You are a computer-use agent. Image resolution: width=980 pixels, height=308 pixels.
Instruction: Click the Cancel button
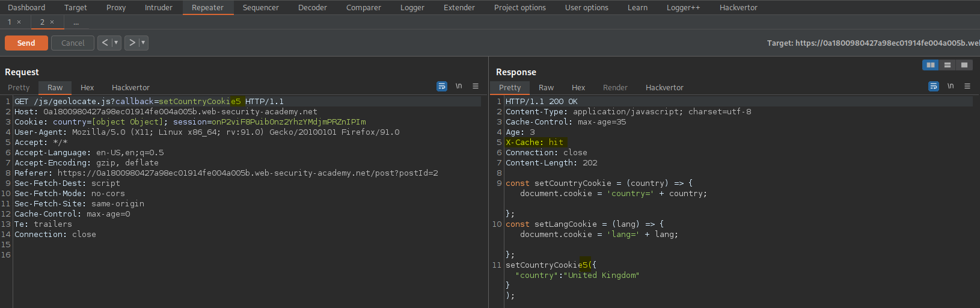[73, 43]
